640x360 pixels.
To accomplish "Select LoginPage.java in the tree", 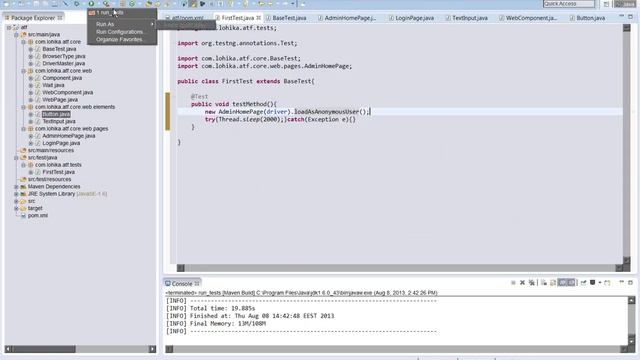I will pos(61,143).
